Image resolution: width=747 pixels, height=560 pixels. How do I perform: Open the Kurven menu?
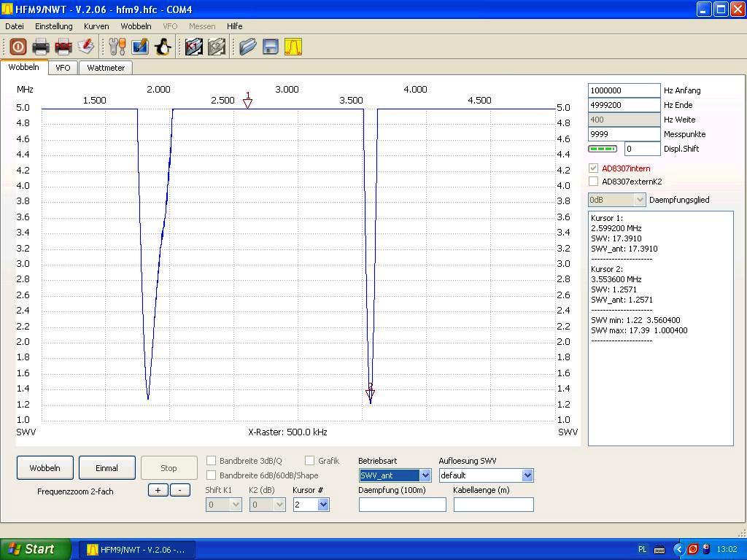click(96, 26)
